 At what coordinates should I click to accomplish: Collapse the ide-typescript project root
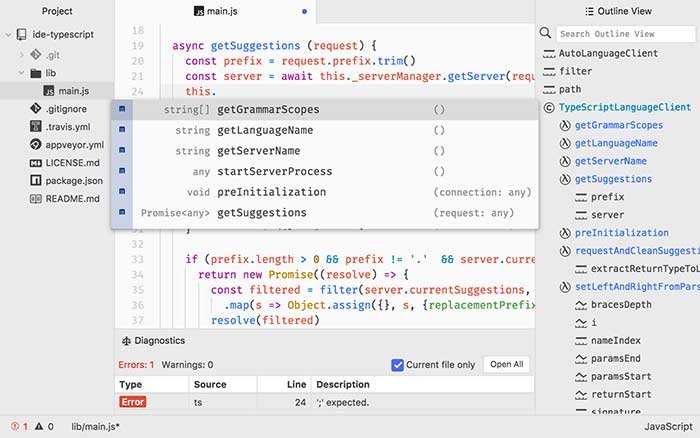pos(8,34)
